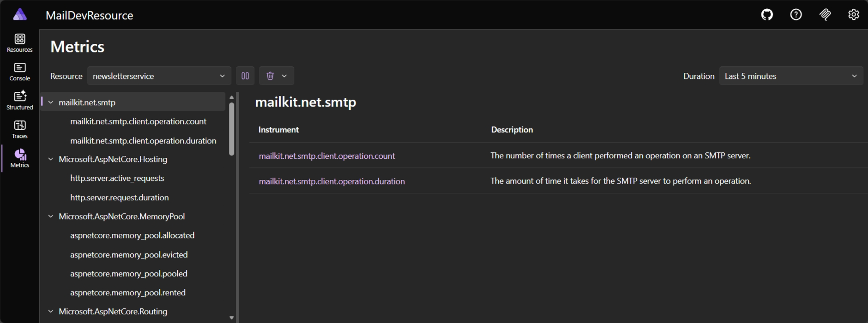Open the operation.count instrument link in table
Viewport: 868px width, 323px height.
click(x=327, y=156)
